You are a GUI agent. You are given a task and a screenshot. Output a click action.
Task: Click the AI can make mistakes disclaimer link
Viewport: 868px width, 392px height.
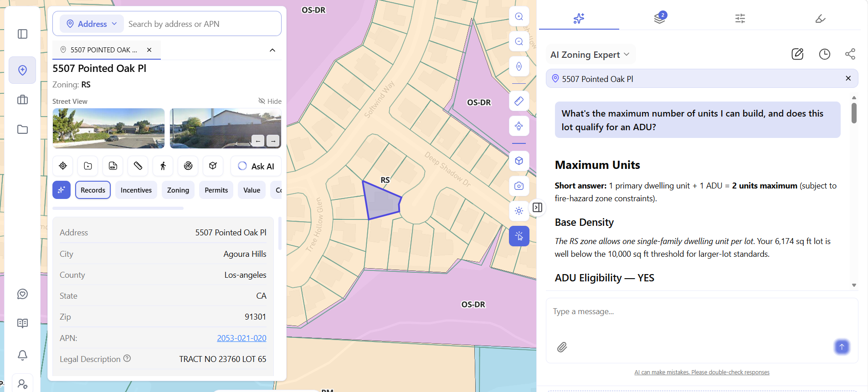click(702, 372)
